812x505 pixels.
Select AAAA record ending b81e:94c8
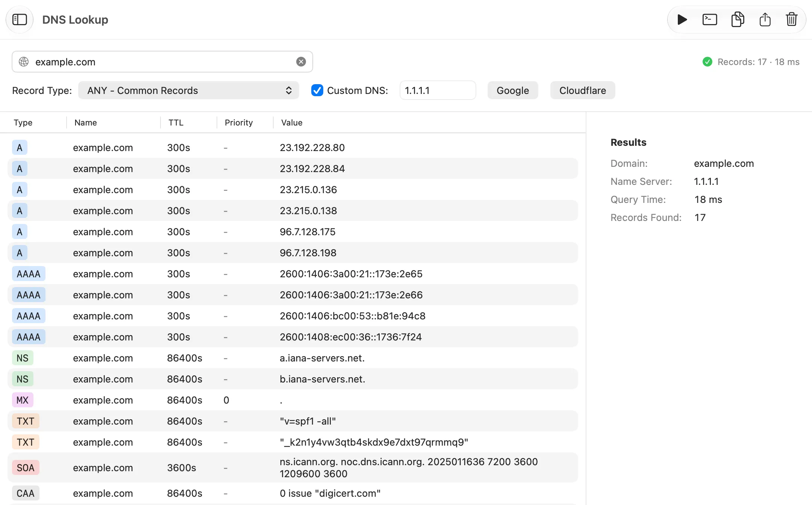tap(293, 316)
